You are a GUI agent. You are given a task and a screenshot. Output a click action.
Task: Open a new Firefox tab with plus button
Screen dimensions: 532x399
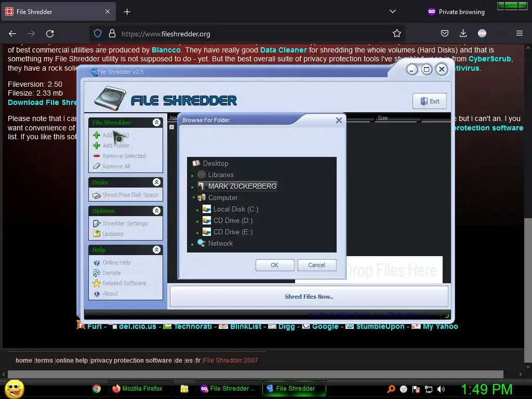point(127,12)
